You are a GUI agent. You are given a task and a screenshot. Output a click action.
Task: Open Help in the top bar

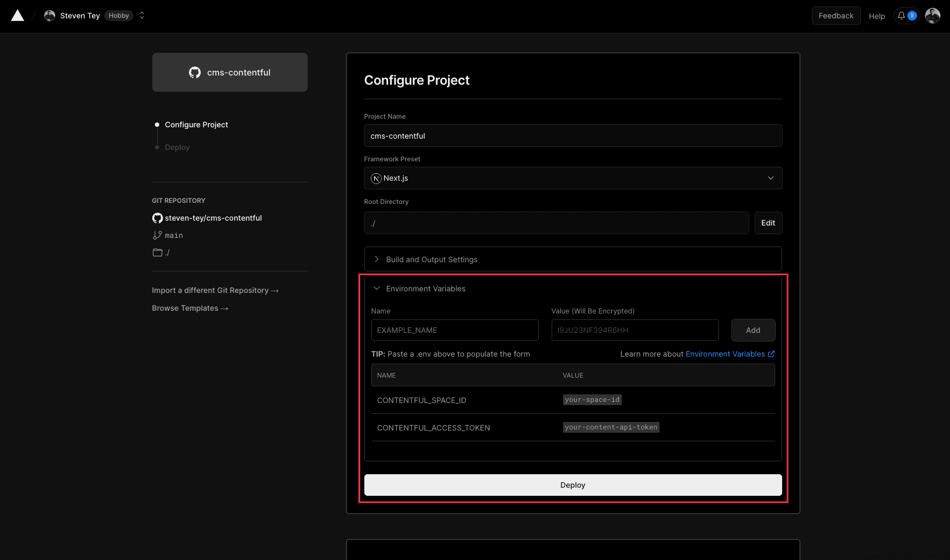click(877, 16)
